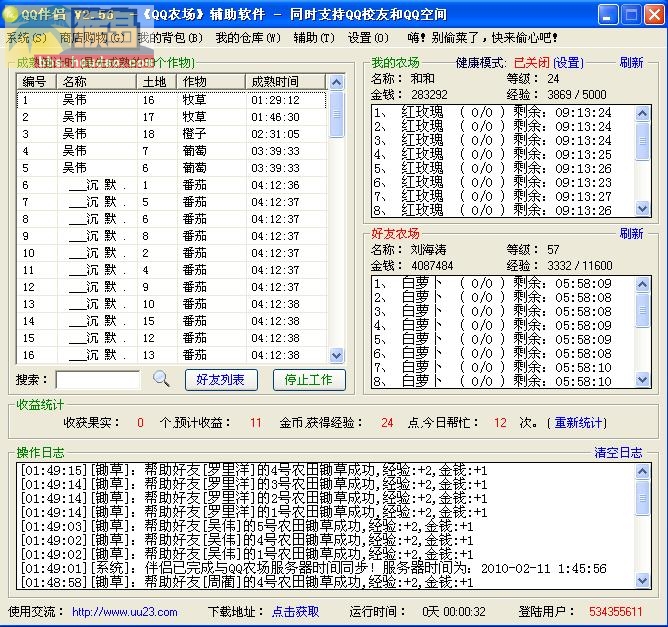Click 点击获取 download link
Image resolution: width=668 pixels, height=627 pixels.
pyautogui.click(x=295, y=612)
